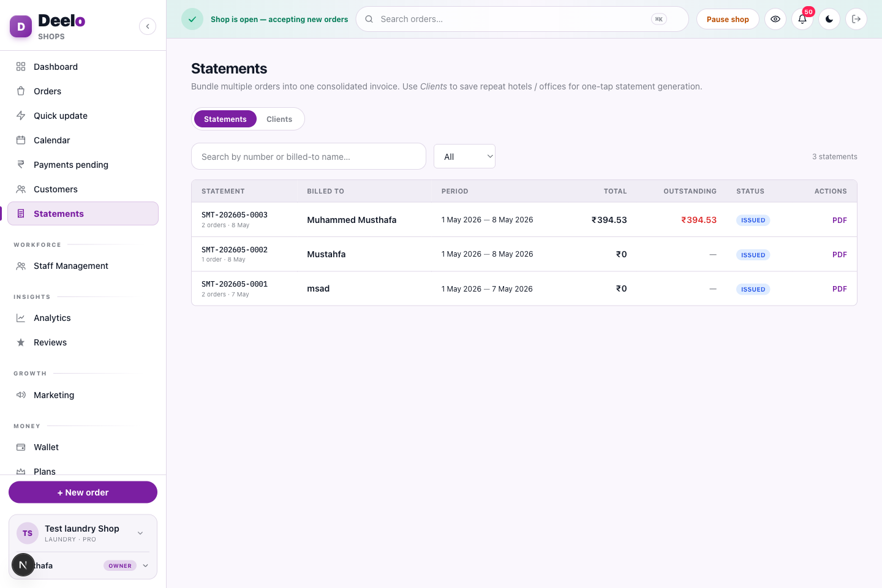The image size is (882, 588).
Task: Click the logout arrow icon
Action: (856, 19)
